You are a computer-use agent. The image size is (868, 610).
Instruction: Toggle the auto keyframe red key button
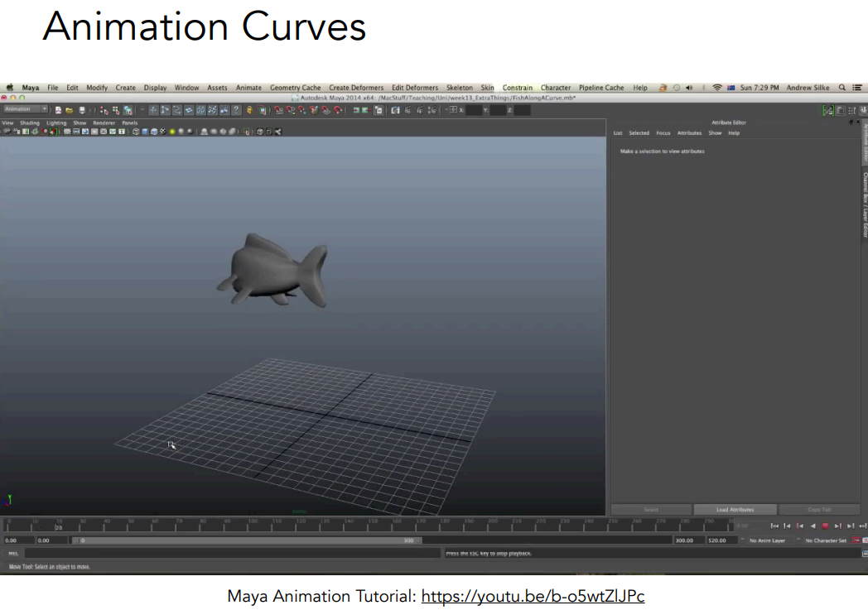tap(854, 540)
